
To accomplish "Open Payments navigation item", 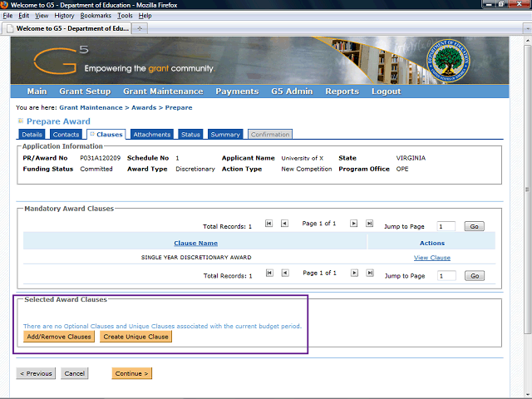I will click(237, 91).
